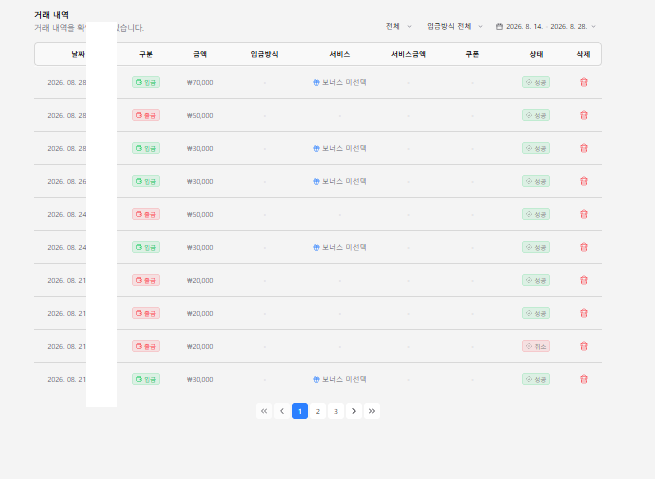The image size is (655, 479).
Task: Go to page 2
Action: pyautogui.click(x=318, y=411)
